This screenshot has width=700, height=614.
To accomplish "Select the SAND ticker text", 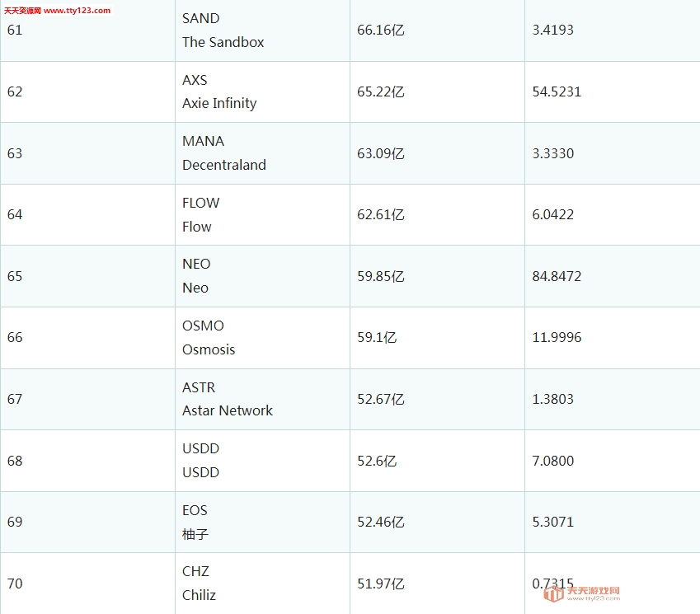I will (201, 18).
